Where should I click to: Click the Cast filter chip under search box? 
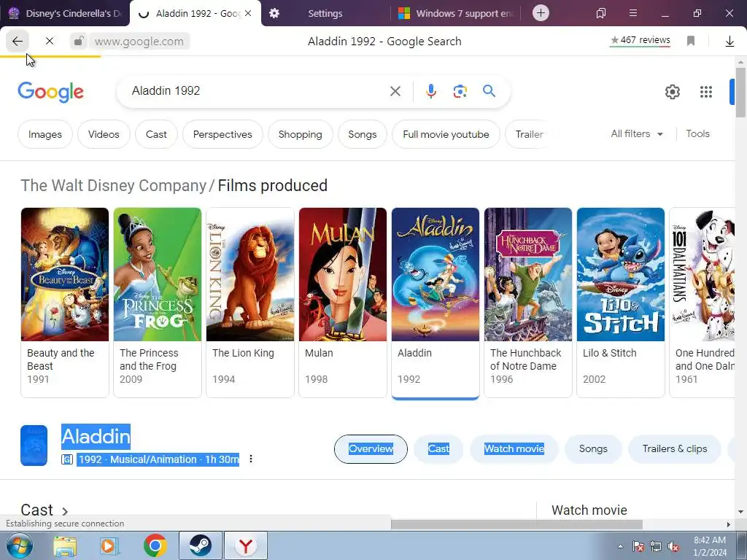156,134
